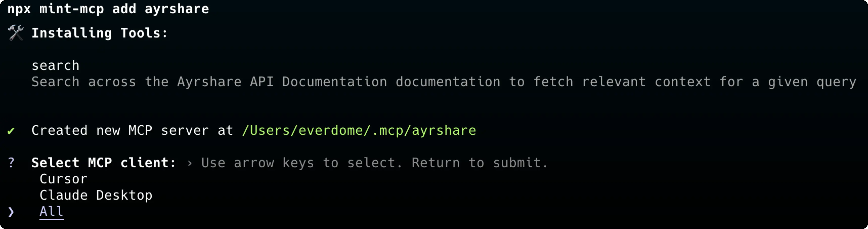This screenshot has height=229, width=868.
Task: Click the selection pointer arrow beside All
Action: pos(11,212)
